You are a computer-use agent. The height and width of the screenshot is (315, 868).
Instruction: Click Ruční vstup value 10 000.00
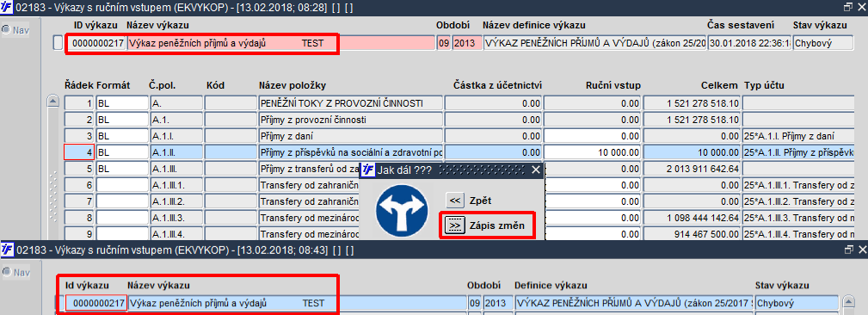click(593, 151)
